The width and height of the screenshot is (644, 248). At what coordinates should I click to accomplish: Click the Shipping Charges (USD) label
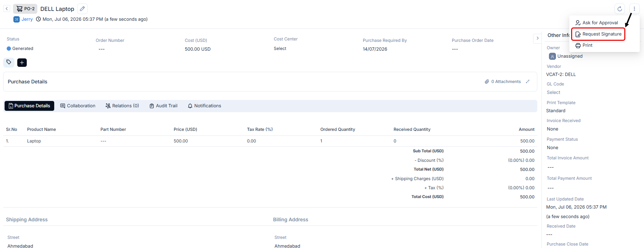(417, 179)
